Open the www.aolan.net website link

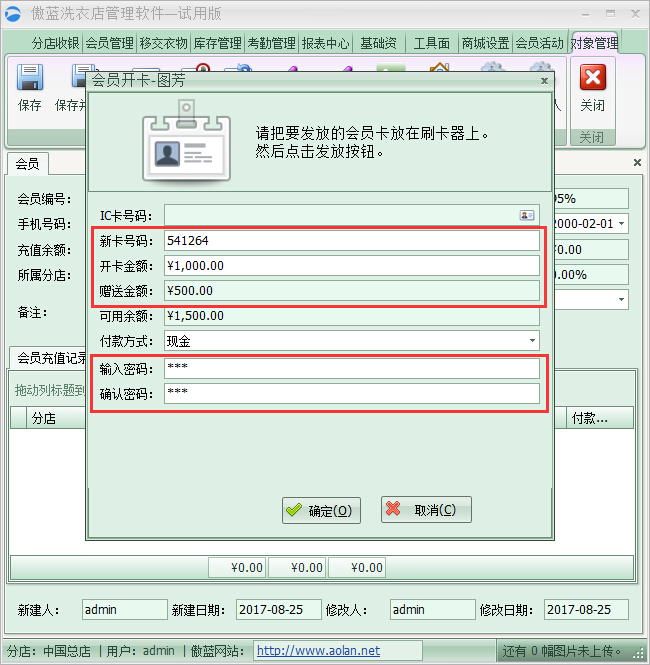pos(318,651)
